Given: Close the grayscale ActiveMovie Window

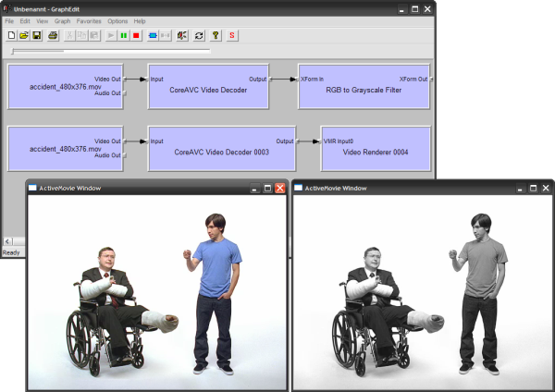Looking at the screenshot, I should click(546, 189).
